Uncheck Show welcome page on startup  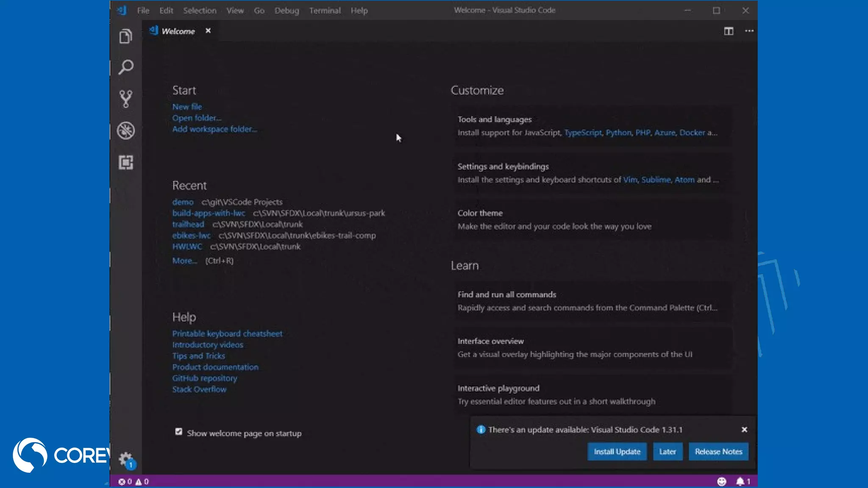(178, 432)
